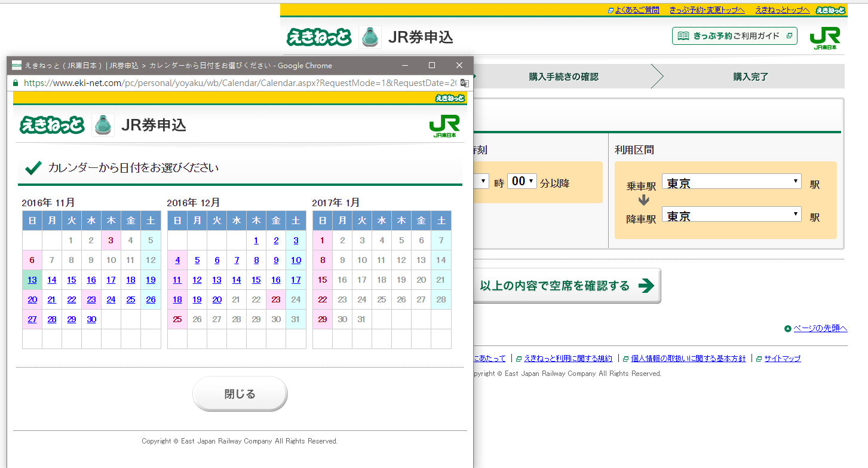The height and width of the screenshot is (468, 868).
Task: Choose November 26, 2016 date
Action: tap(151, 299)
